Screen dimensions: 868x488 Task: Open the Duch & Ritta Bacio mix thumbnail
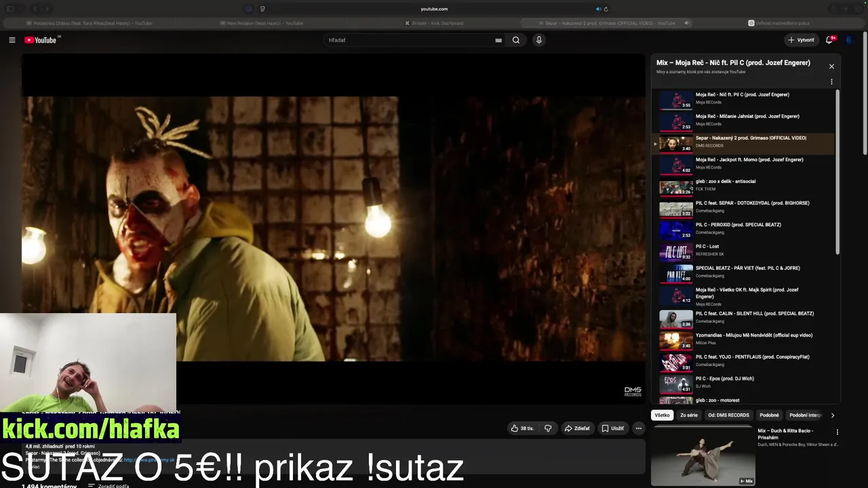pos(703,456)
